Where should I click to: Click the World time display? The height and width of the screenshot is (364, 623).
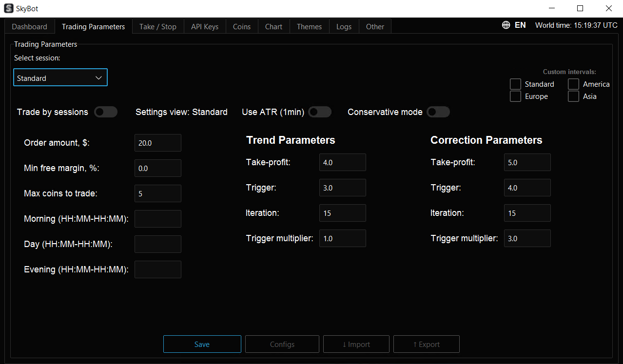(576, 25)
